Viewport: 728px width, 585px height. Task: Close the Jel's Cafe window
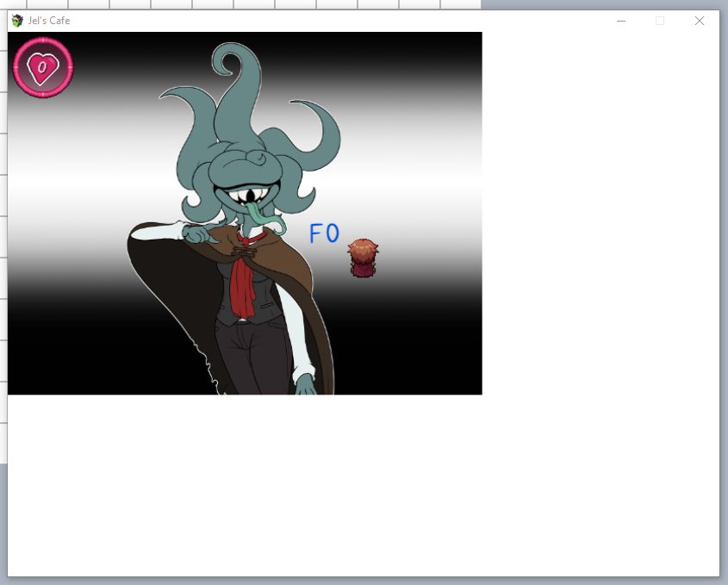click(700, 21)
